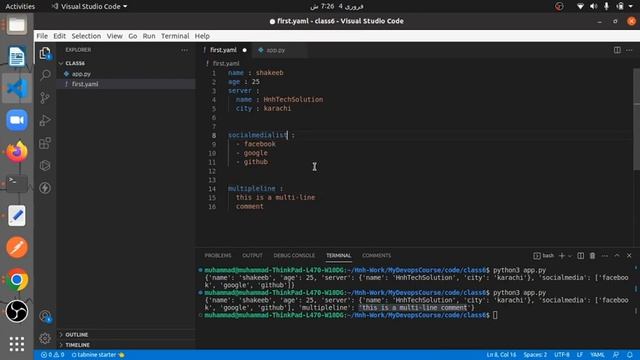This screenshot has height=360, width=640.
Task: Select first.yaml in the Explorer tree
Action: (x=85, y=84)
